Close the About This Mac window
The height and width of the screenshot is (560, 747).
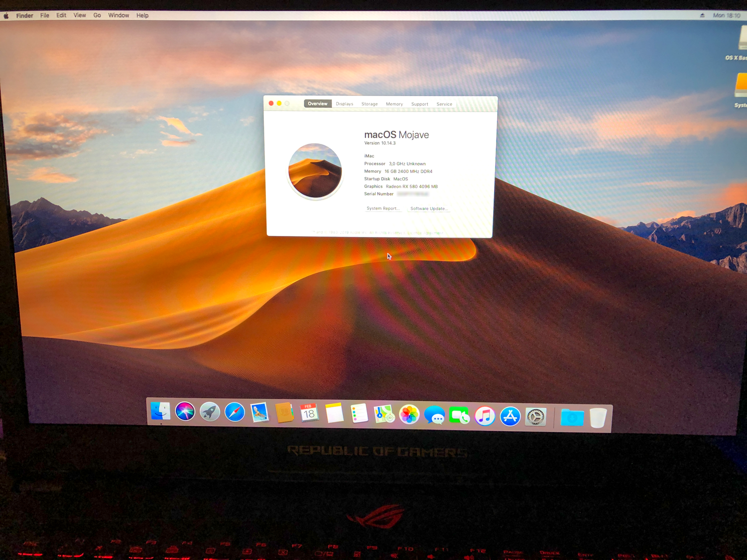click(x=271, y=103)
